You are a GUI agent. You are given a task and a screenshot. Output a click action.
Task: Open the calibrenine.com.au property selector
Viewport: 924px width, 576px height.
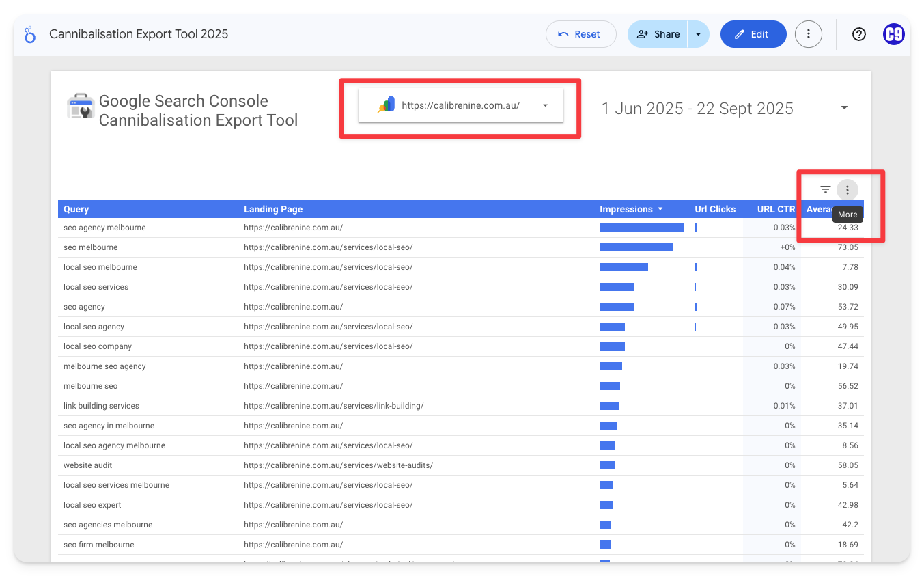(x=461, y=105)
